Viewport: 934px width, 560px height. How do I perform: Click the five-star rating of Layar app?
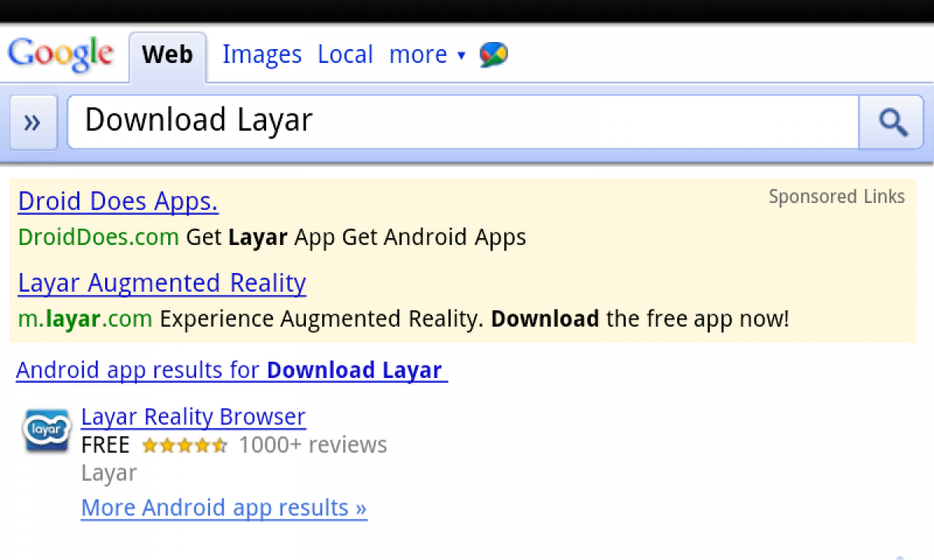click(x=184, y=446)
